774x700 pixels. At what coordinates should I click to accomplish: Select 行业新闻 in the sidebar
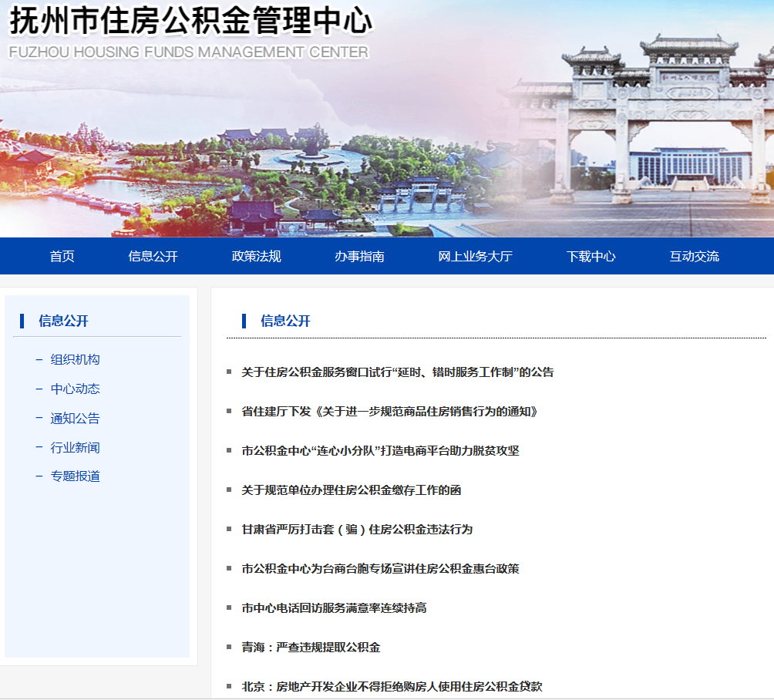click(x=75, y=448)
